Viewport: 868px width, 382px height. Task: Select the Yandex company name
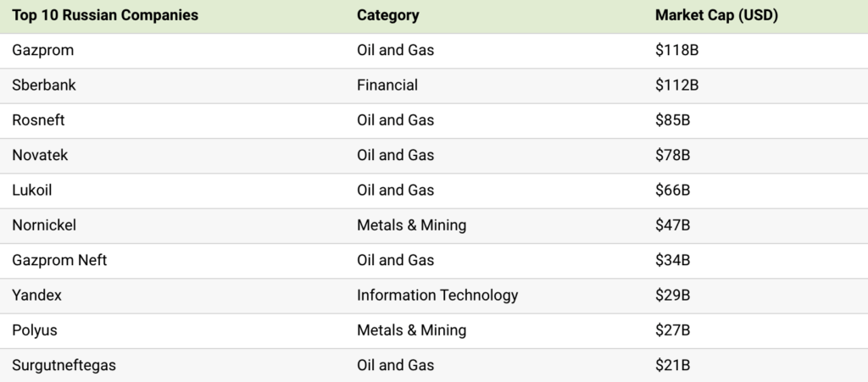click(37, 295)
